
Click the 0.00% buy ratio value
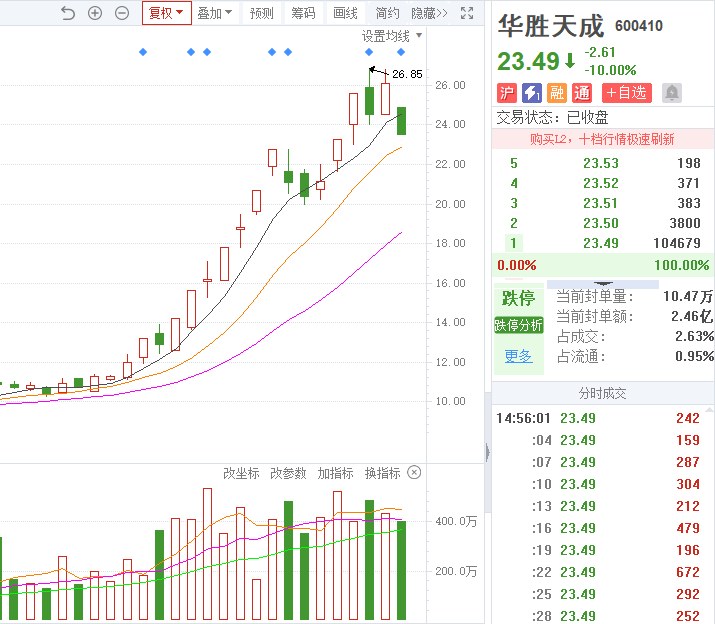[x=517, y=265]
